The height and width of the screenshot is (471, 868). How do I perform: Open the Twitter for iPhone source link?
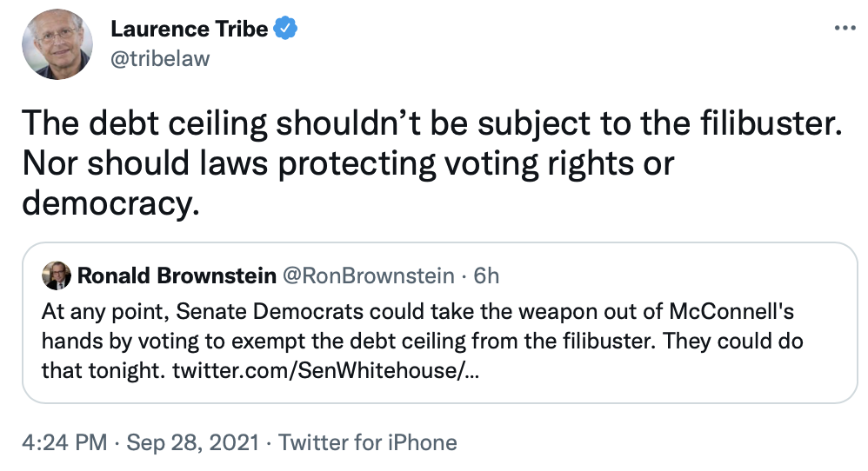pos(367,442)
